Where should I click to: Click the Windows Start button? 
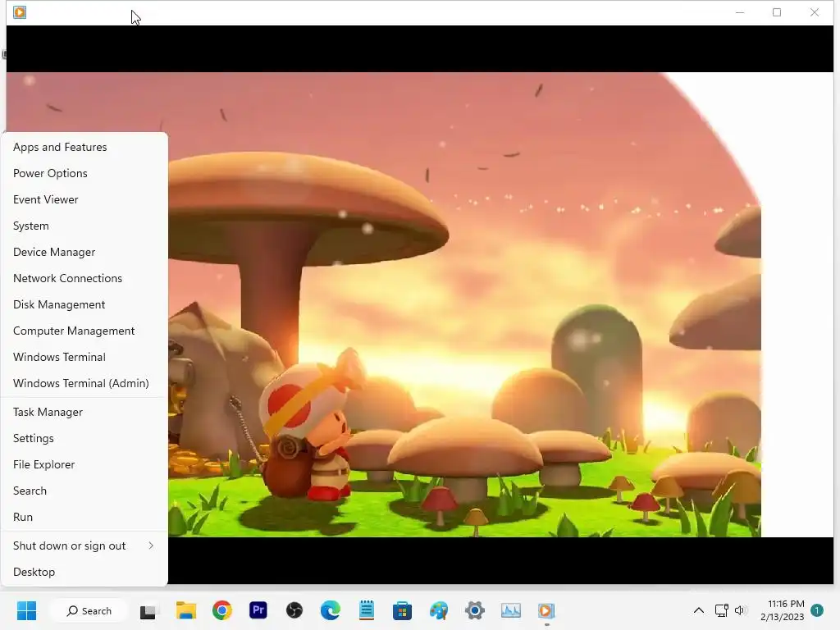point(26,610)
